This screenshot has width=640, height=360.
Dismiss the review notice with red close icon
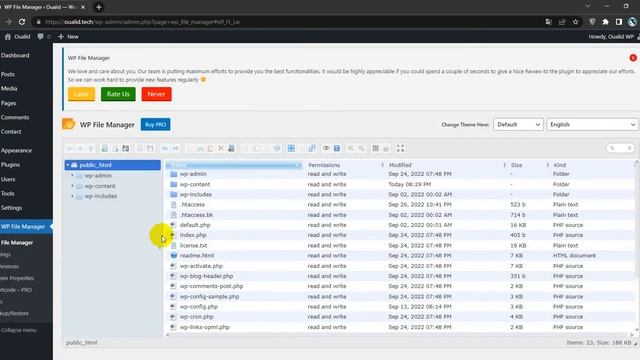point(633,58)
